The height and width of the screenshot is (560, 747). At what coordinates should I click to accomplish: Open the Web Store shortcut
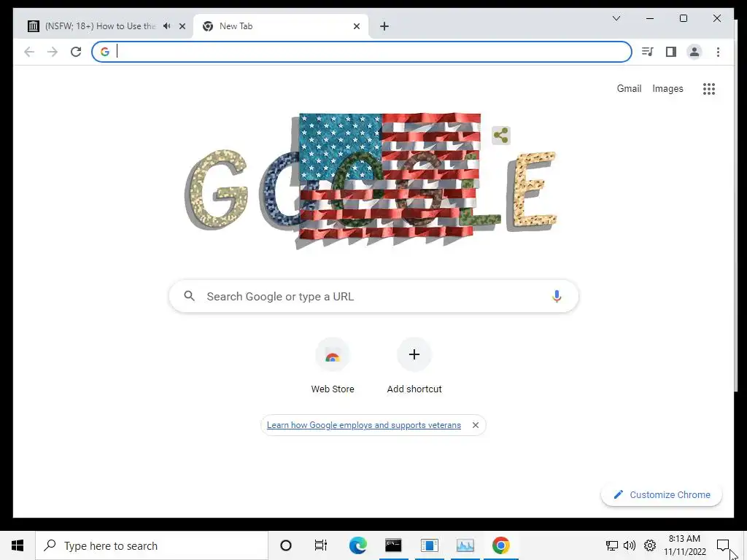coord(333,366)
